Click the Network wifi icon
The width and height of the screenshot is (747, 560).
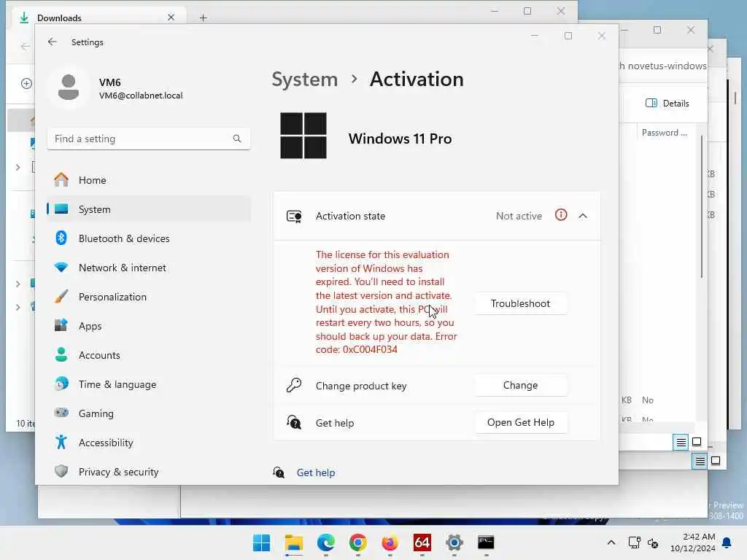click(61, 267)
